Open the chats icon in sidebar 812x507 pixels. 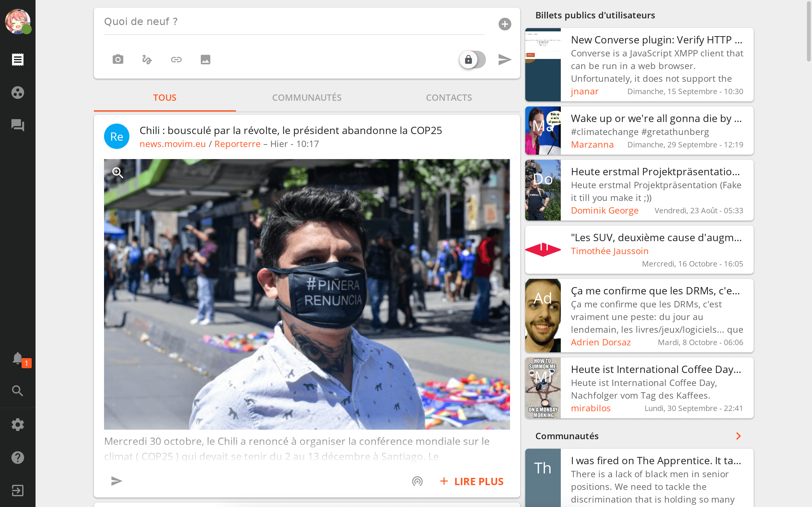[17, 125]
